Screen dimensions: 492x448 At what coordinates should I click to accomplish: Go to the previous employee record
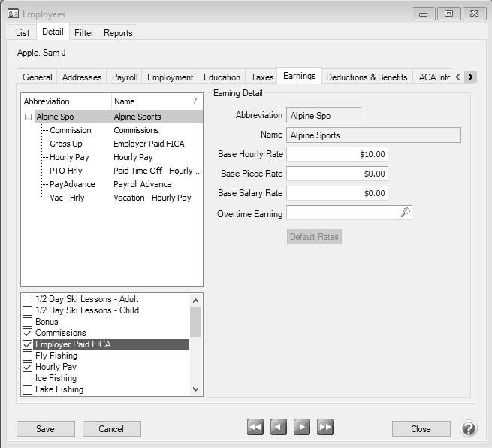[279, 428]
